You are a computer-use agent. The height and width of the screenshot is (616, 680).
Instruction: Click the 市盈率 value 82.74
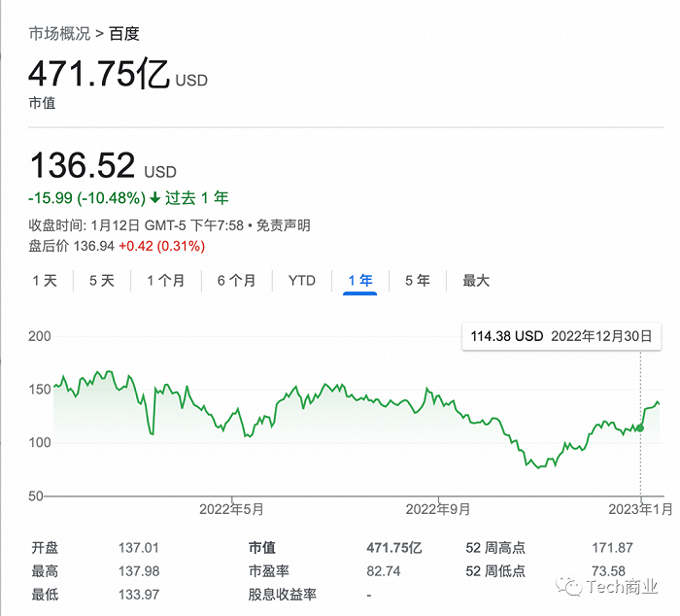click(384, 571)
